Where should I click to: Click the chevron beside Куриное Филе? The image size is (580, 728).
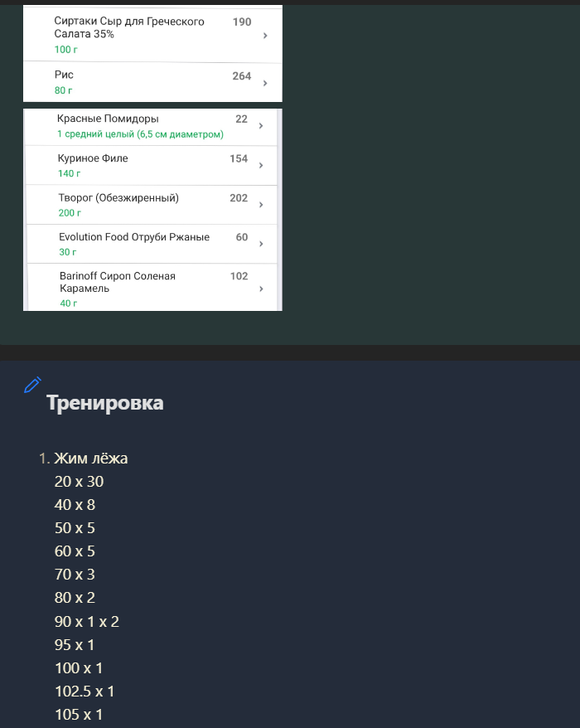tap(261, 166)
